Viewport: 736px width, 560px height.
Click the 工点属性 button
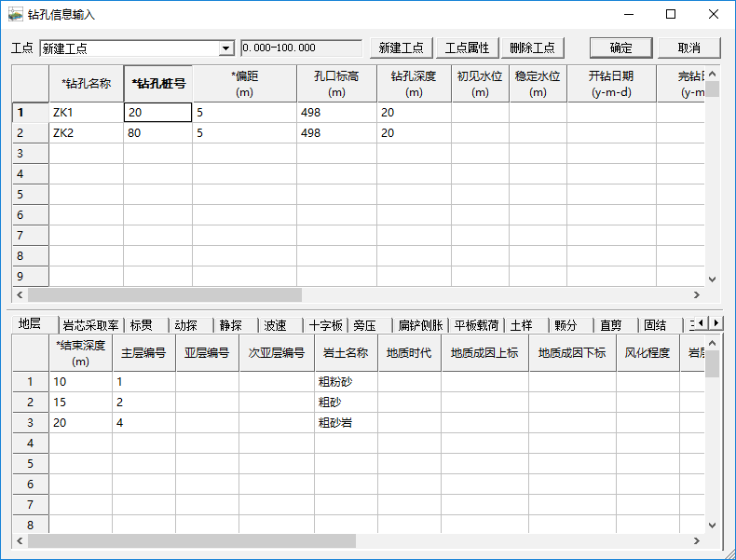(467, 48)
